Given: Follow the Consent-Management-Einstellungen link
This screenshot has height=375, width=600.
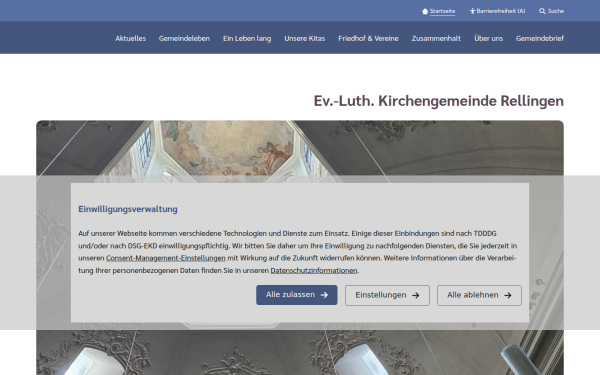Looking at the screenshot, I should 166,258.
